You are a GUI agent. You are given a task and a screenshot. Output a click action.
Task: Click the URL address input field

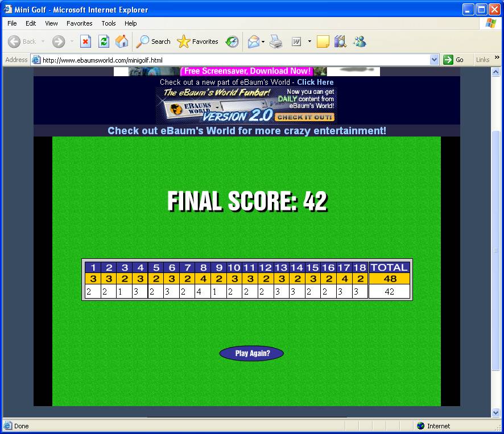[x=233, y=60]
